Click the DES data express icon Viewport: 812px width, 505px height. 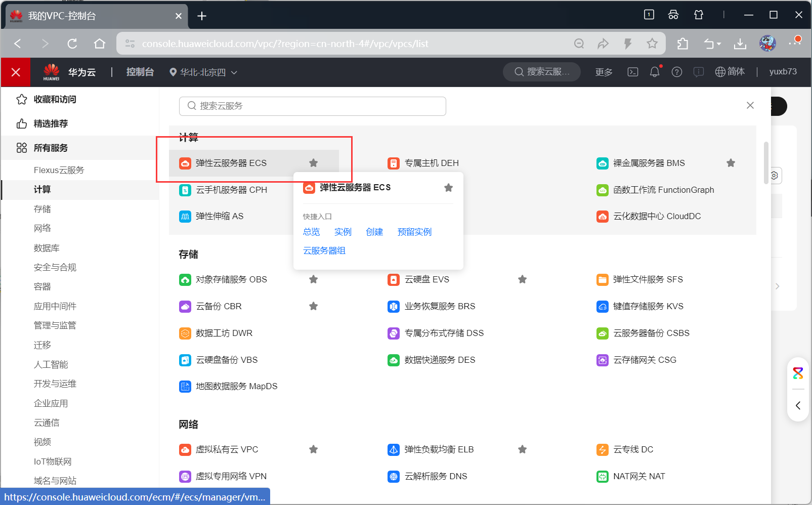pyautogui.click(x=394, y=360)
